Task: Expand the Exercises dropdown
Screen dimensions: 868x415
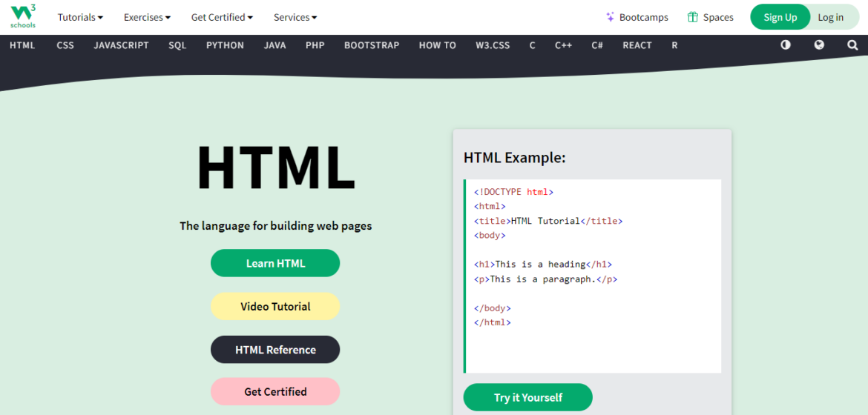Action: tap(147, 17)
